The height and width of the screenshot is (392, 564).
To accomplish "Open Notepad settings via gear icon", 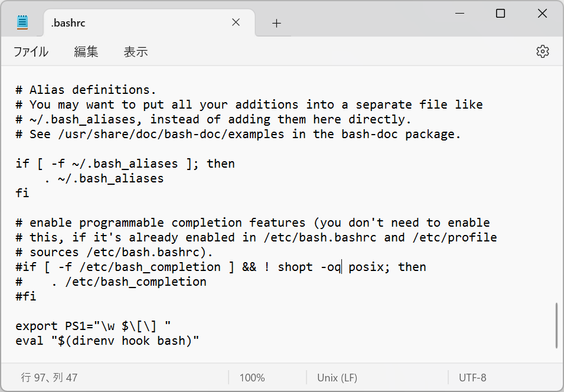I will point(542,51).
